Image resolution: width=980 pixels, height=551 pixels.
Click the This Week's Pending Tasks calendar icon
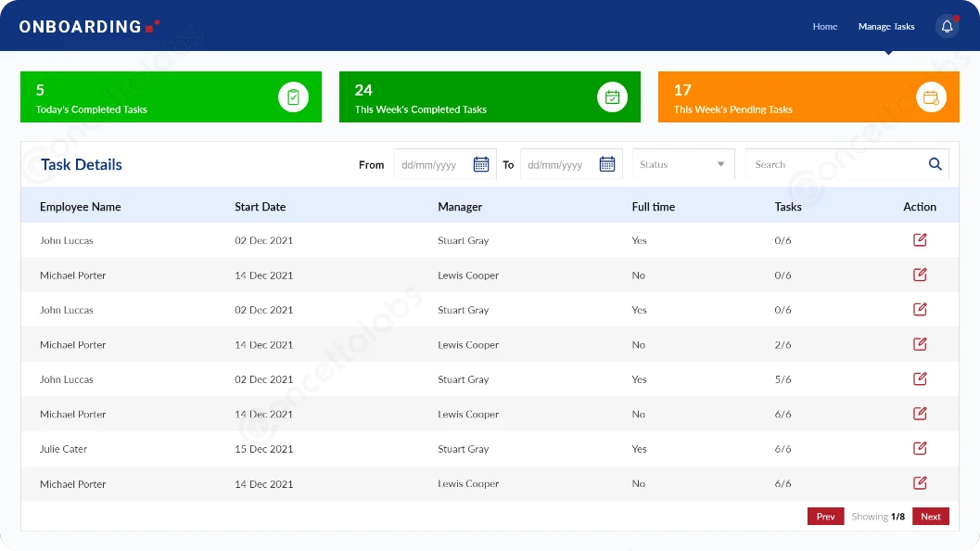tap(931, 96)
